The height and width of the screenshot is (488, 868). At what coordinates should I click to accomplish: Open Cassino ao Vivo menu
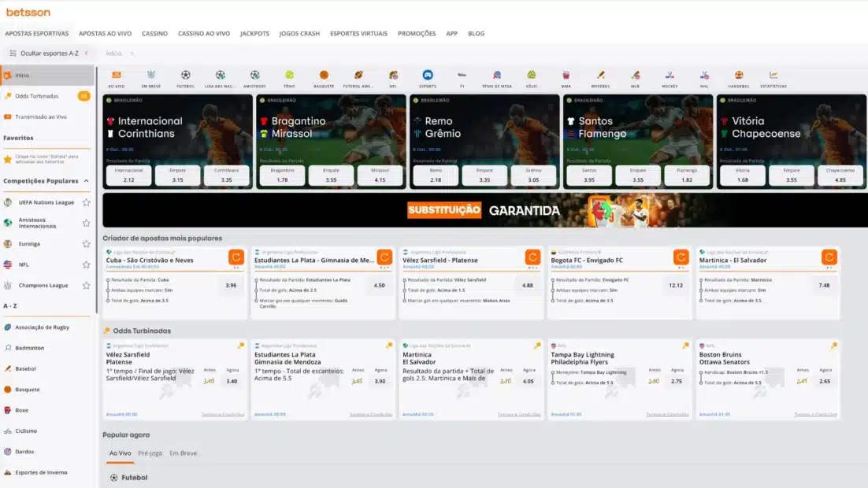coord(204,34)
